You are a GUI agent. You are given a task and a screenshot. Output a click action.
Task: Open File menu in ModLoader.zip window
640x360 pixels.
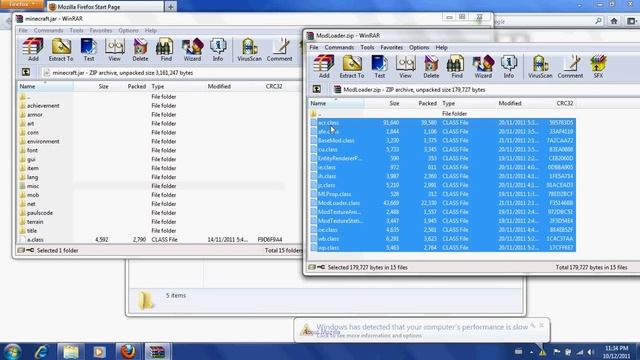pyautogui.click(x=313, y=47)
